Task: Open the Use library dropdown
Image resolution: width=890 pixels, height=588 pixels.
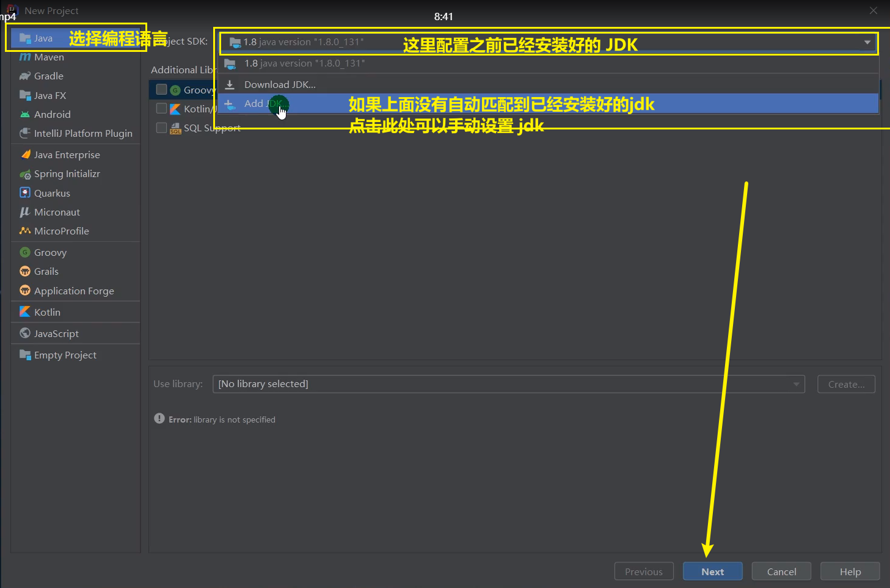Action: pos(509,384)
